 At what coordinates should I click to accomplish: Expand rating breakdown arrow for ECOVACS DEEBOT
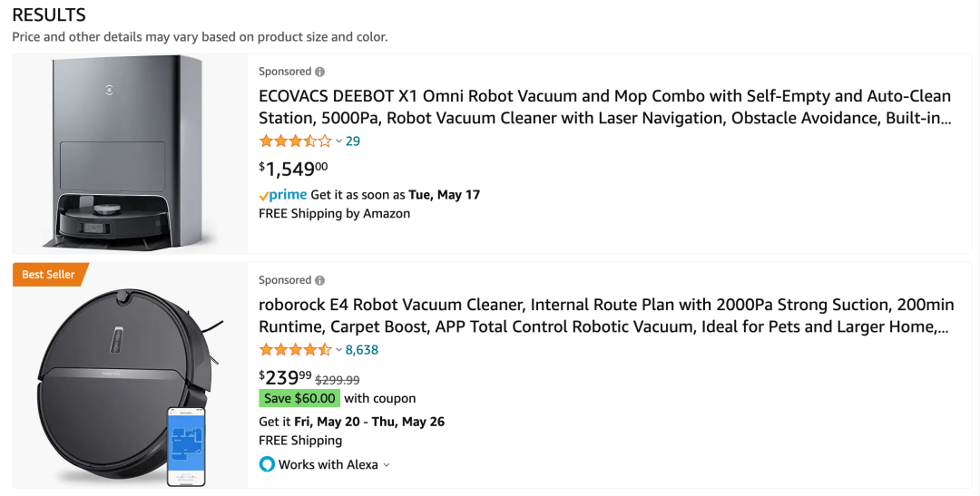pyautogui.click(x=338, y=141)
